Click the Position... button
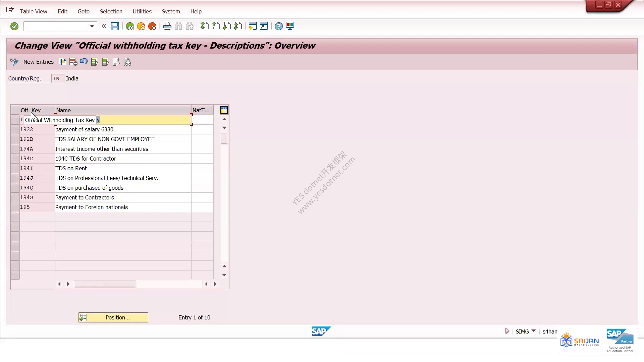Image resolution: width=644 pixels, height=362 pixels. [113, 317]
